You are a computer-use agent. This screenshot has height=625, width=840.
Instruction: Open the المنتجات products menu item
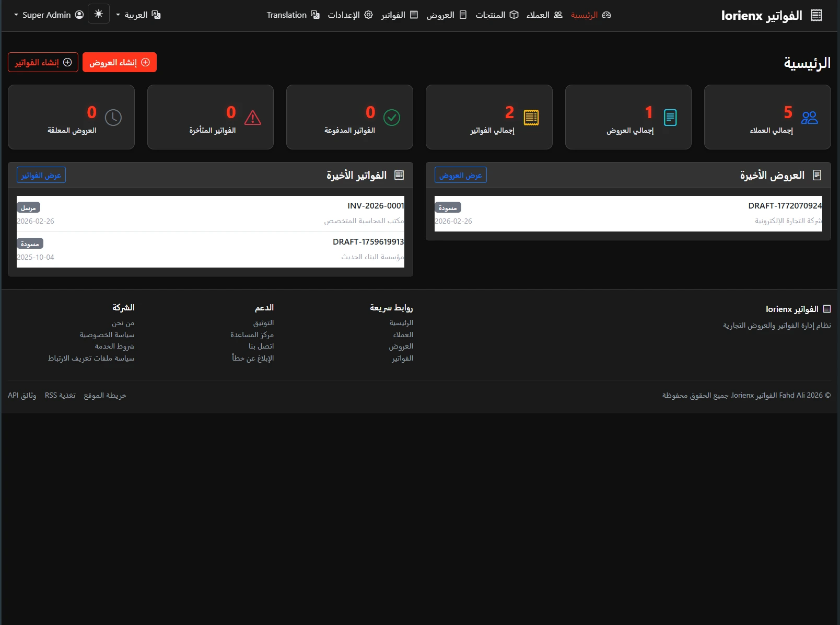pyautogui.click(x=496, y=15)
